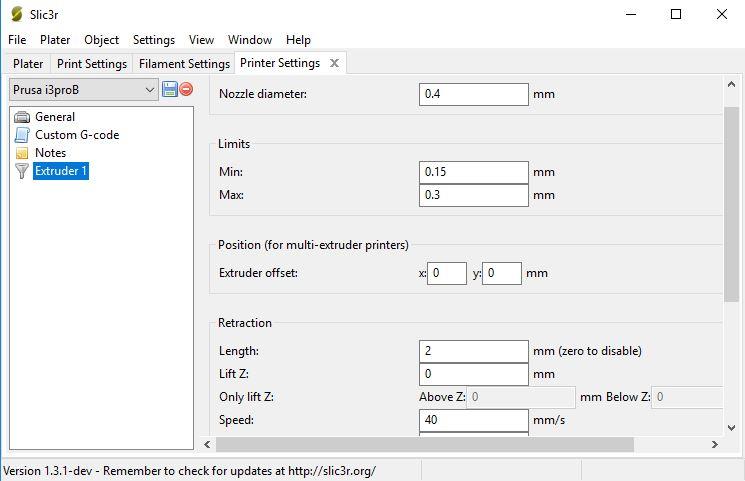The height and width of the screenshot is (481, 745).
Task: Switch to the Filament Settings tab
Action: (x=184, y=64)
